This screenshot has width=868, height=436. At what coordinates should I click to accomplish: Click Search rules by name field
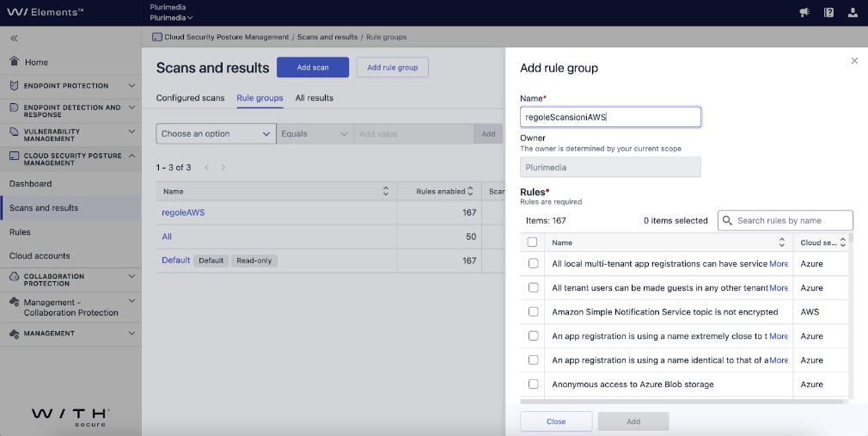pyautogui.click(x=785, y=220)
